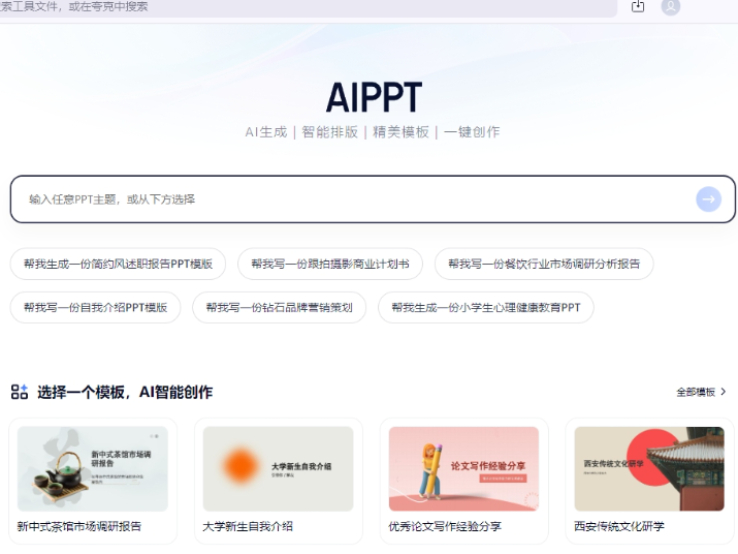Click the 选择一个模板，AI智能创作 heading
The height and width of the screenshot is (554, 738).
(x=125, y=392)
